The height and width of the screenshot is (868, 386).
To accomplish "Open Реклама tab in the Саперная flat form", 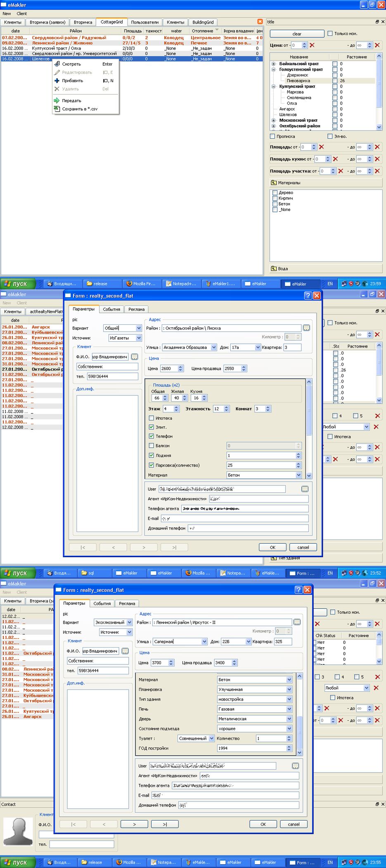I will click(x=127, y=603).
